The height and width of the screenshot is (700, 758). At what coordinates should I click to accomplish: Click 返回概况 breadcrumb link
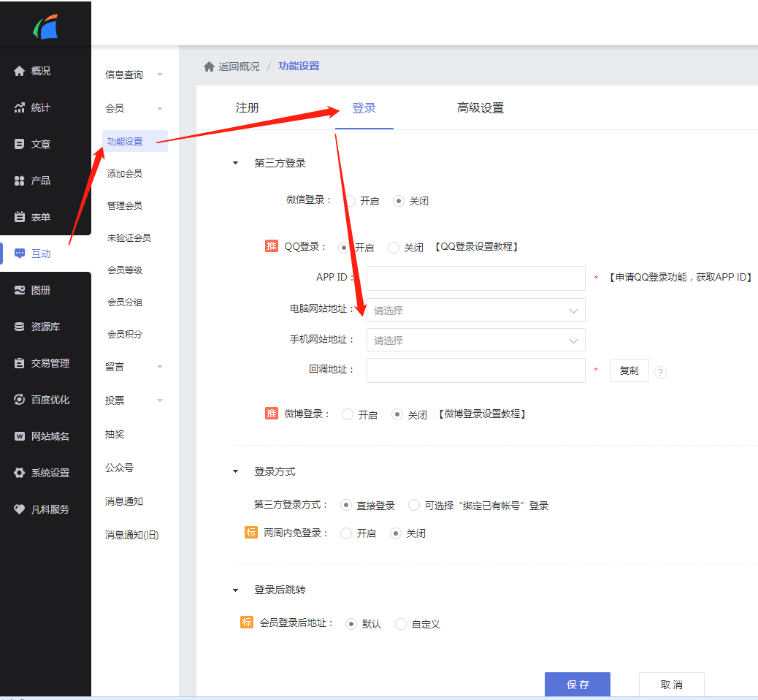pyautogui.click(x=239, y=66)
